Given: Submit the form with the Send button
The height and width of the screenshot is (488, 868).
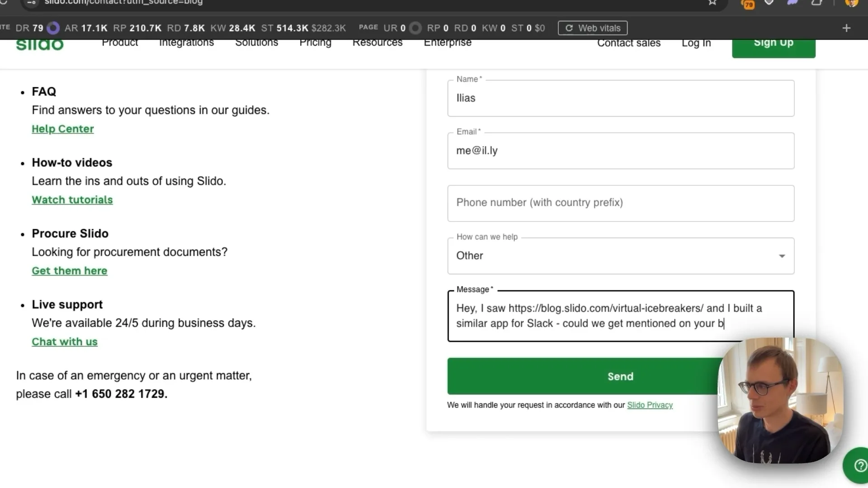Looking at the screenshot, I should click(621, 376).
